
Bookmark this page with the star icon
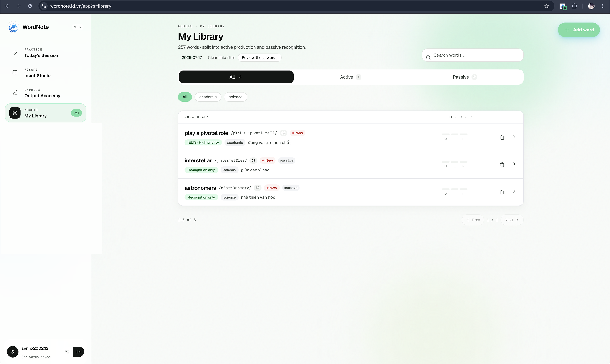point(546,6)
